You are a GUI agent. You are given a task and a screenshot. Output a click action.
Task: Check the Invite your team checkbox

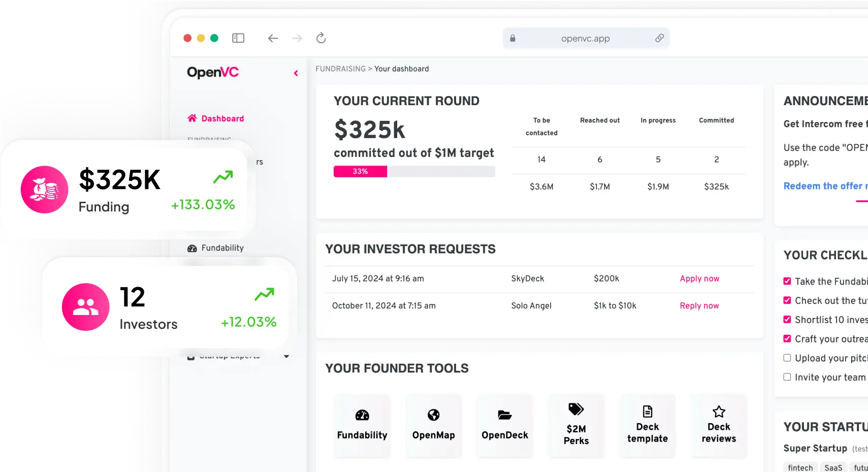tap(787, 377)
